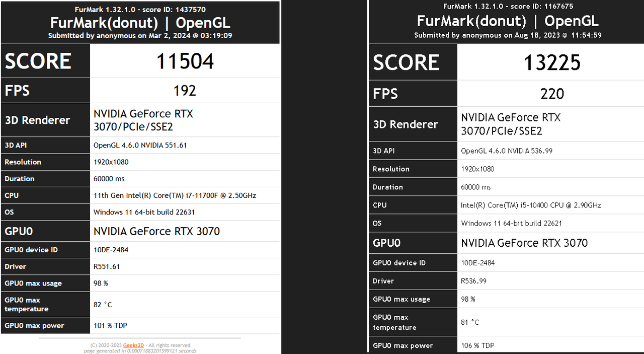Click left panel FurMark(donut) | OpenGL title
This screenshot has height=354, width=644.
(140, 23)
